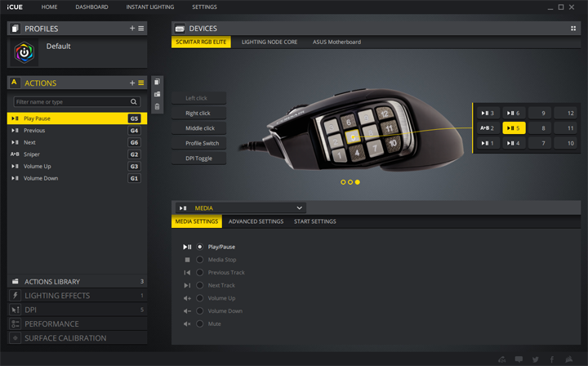Screen dimensions: 588x366
Task: Click the Profile Switch button
Action: (x=198, y=143)
